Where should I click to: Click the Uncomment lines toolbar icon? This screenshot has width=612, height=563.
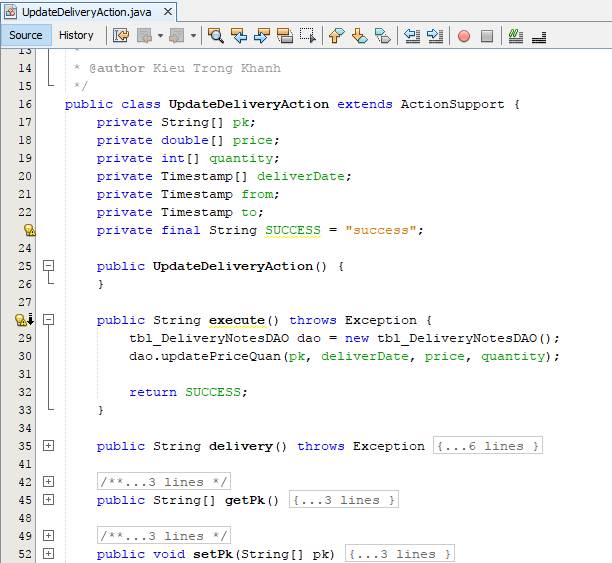[x=539, y=37]
